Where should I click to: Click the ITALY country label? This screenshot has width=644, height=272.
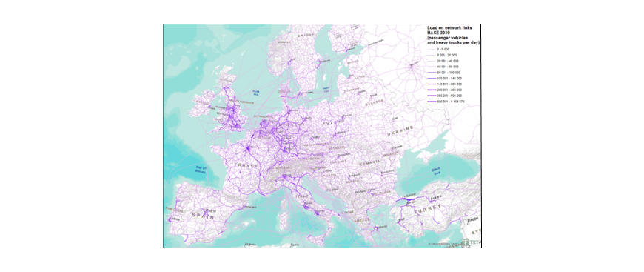[x=303, y=196]
